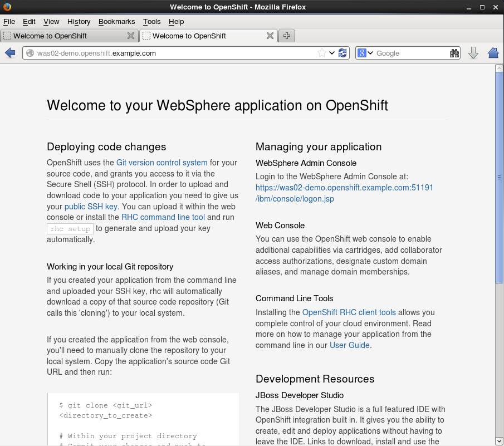Open the Downloads arrow button
This screenshot has width=504, height=446.
(473, 53)
